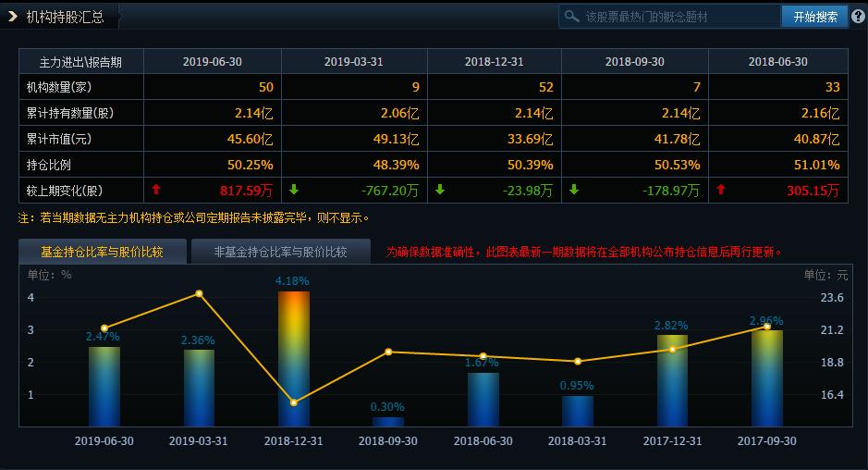The width and height of the screenshot is (868, 470).
Task: Click the help question mark icon
Action: pyautogui.click(x=858, y=17)
